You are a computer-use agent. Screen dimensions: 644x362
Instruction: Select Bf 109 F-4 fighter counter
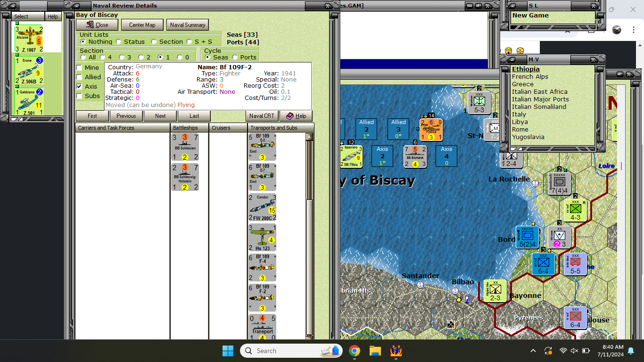[x=262, y=267]
